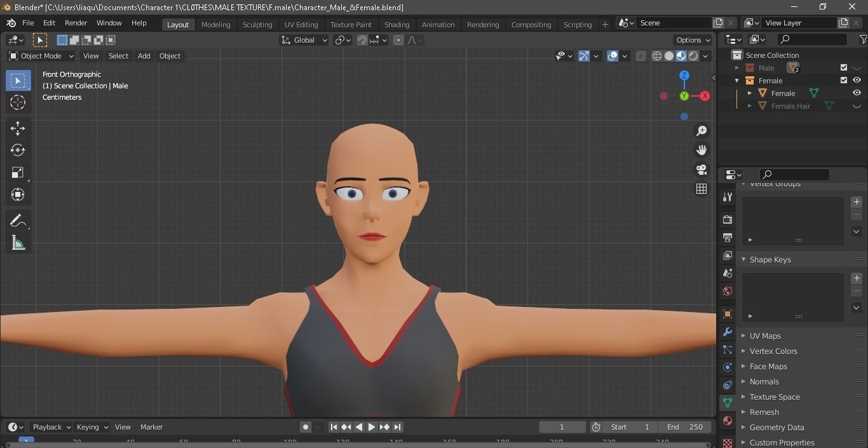Expand the Male collection in outliner
This screenshot has width=868, height=448.
pyautogui.click(x=737, y=67)
